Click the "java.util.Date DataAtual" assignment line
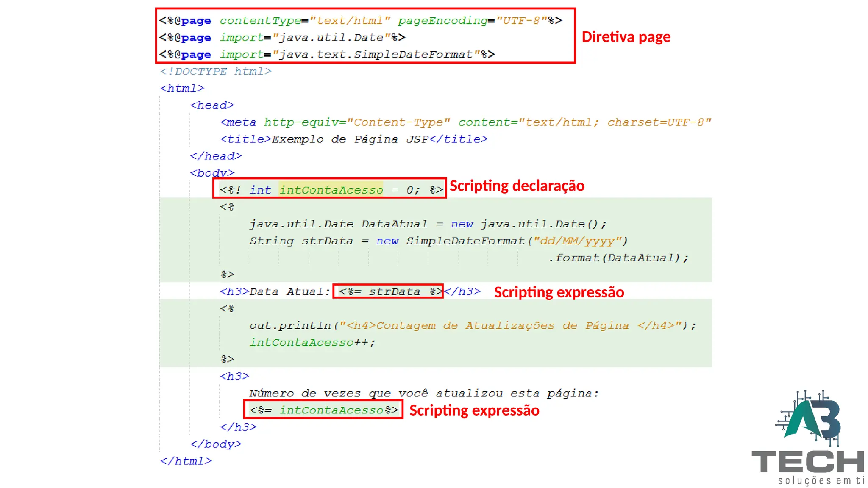868x488 pixels. pos(428,224)
